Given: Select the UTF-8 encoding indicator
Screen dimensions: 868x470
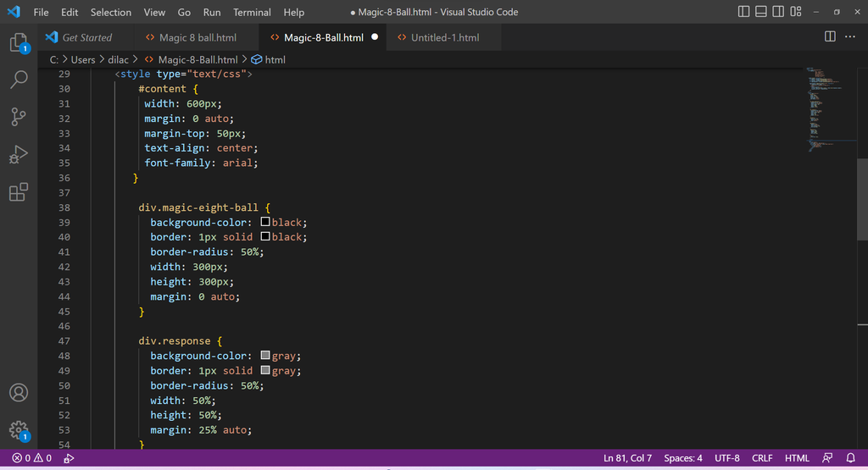Looking at the screenshot, I should click(726, 458).
